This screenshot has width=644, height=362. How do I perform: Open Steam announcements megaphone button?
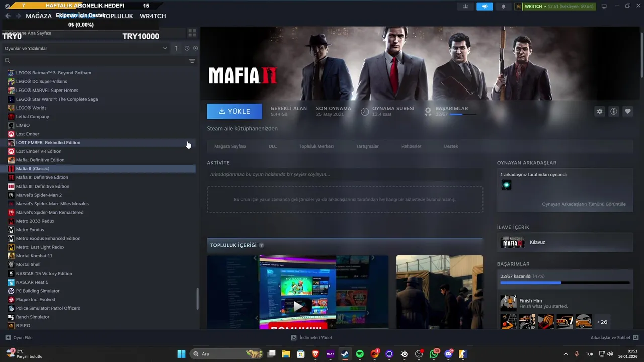click(485, 6)
